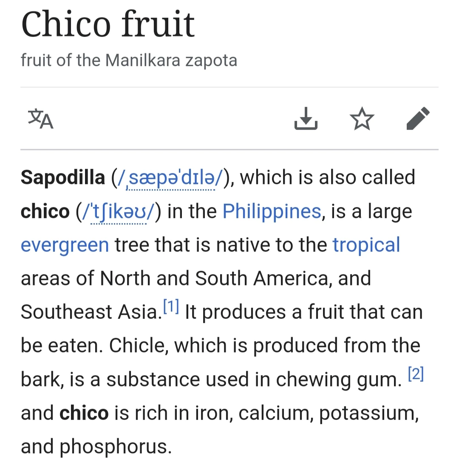Click the Manilkara zapota description subtitle

click(129, 60)
